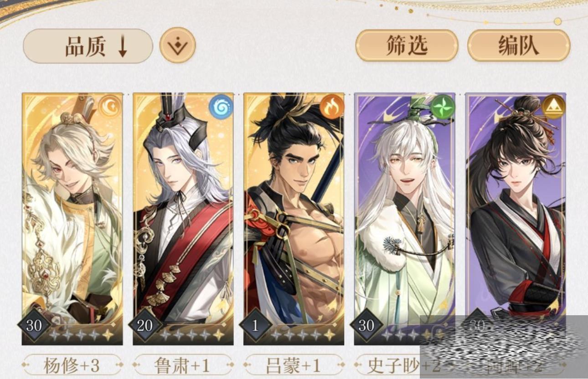Select the 鲁肃 character card portrait
This screenshot has height=379, width=588.
(x=183, y=219)
